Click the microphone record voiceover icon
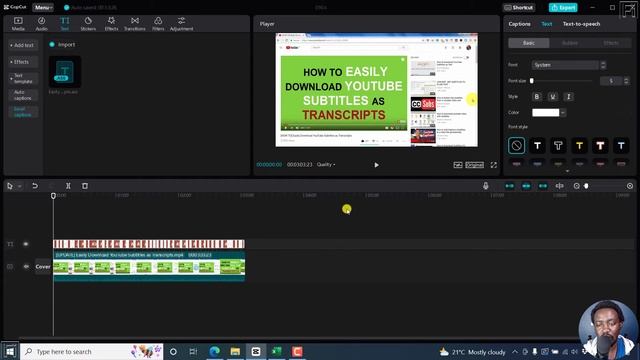The height and width of the screenshot is (360, 640). coord(486,186)
